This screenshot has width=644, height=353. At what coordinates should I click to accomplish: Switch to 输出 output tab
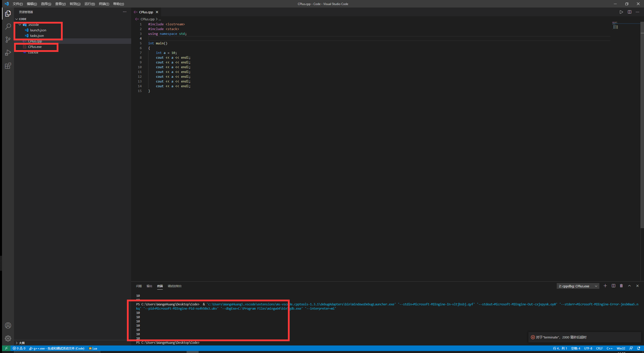click(149, 286)
